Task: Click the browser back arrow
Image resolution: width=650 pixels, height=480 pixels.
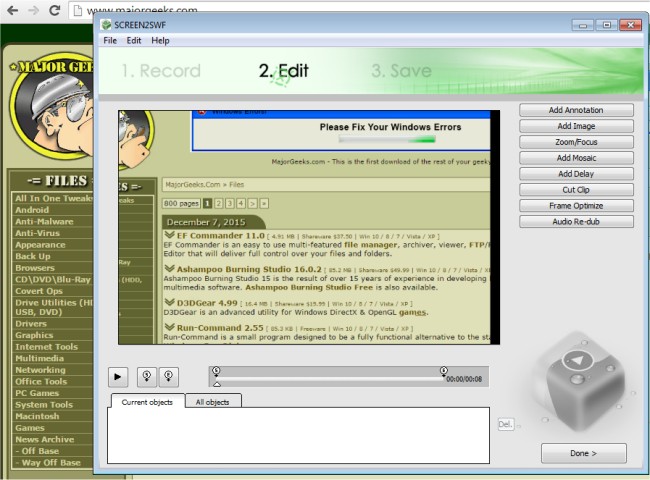Action: 12,10
